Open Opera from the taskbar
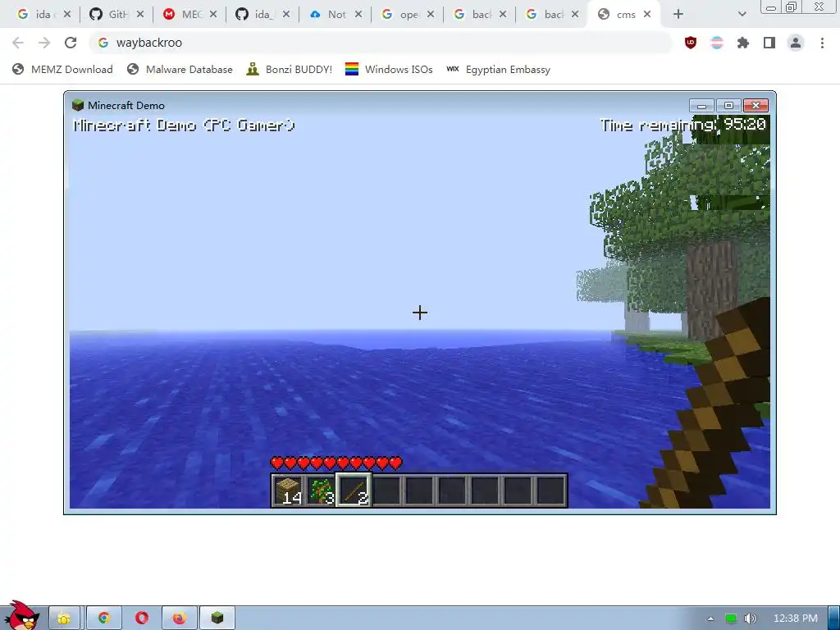840x630 pixels. (141, 619)
